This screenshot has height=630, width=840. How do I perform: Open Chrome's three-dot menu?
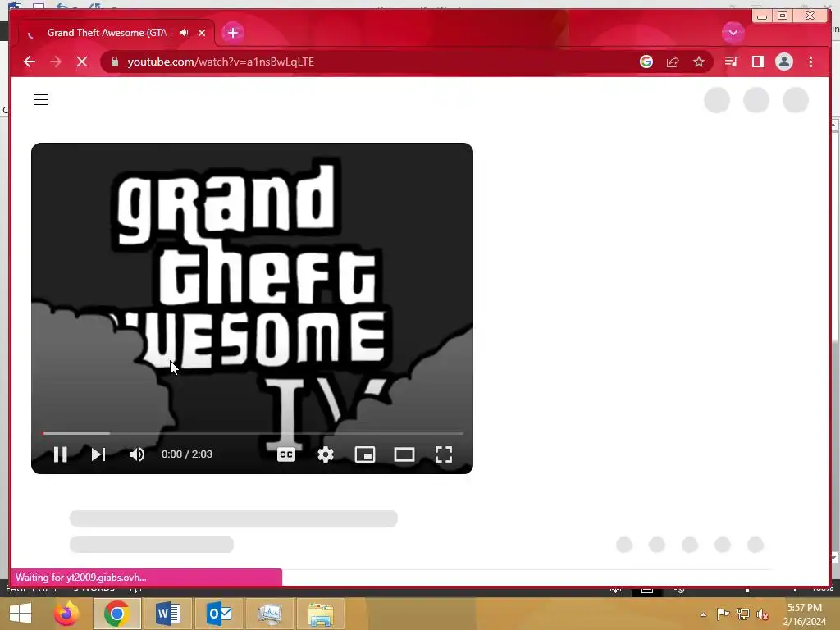click(811, 62)
